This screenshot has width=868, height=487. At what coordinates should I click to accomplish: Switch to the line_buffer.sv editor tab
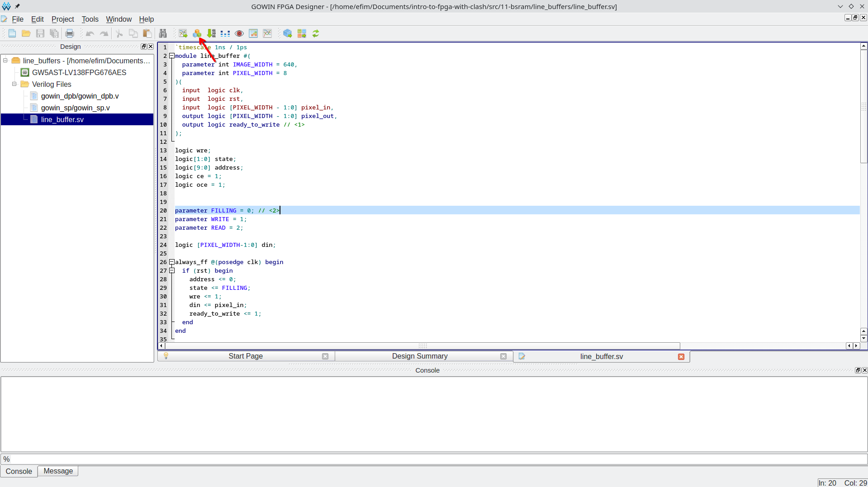click(x=602, y=357)
